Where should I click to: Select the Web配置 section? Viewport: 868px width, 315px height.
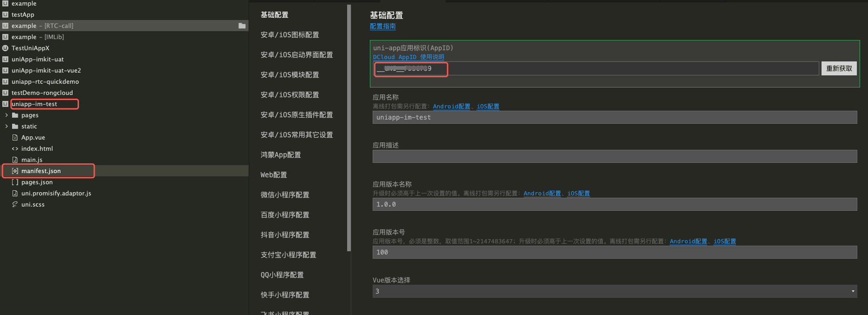pos(274,175)
